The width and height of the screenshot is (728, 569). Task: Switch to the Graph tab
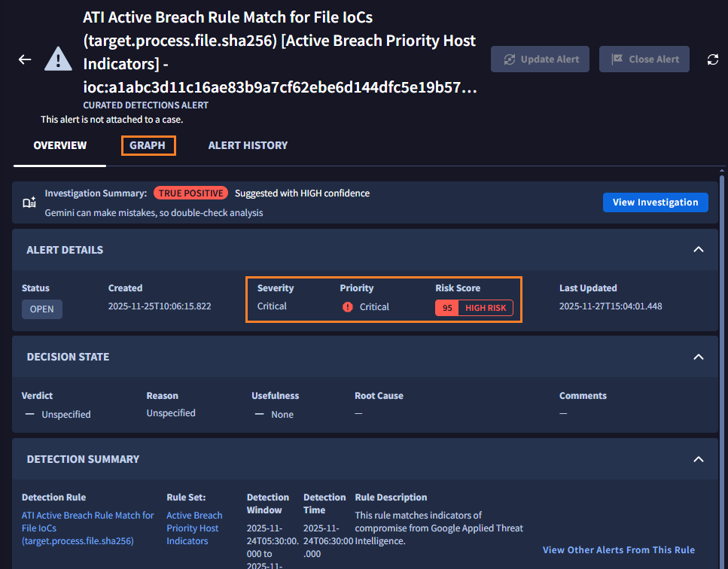(148, 145)
